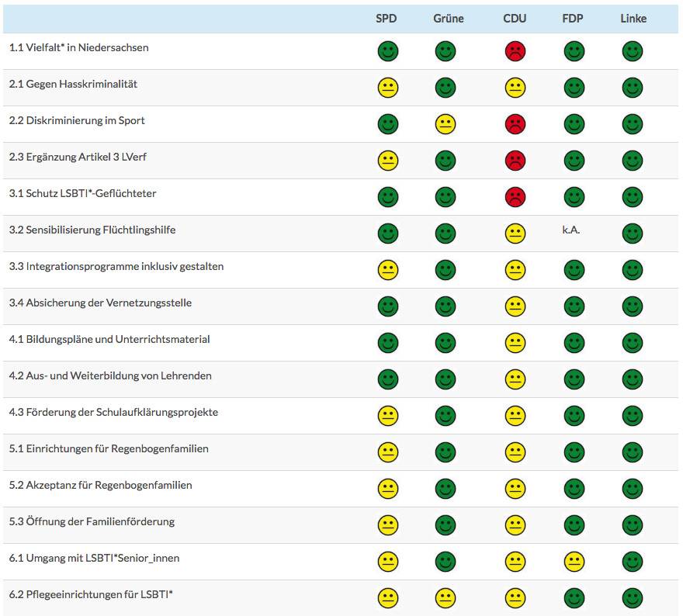Select row label 6.1 Umgang mit LSBTI*Senior_innen

click(94, 558)
